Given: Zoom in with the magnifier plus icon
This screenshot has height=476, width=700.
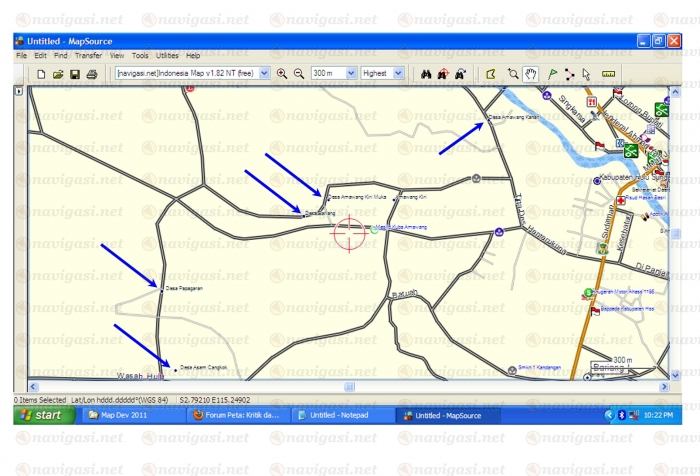Looking at the screenshot, I should 282,74.
